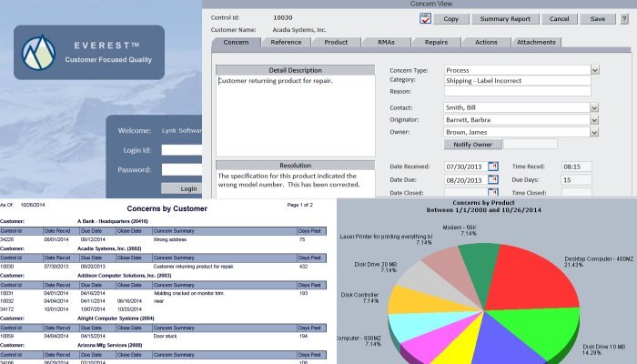Open the Date Due calendar picker

493,179
